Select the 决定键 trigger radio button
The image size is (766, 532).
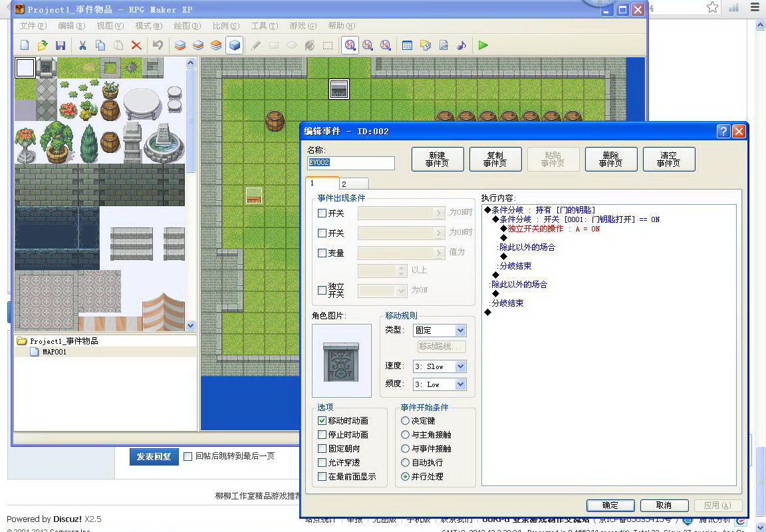click(x=405, y=421)
